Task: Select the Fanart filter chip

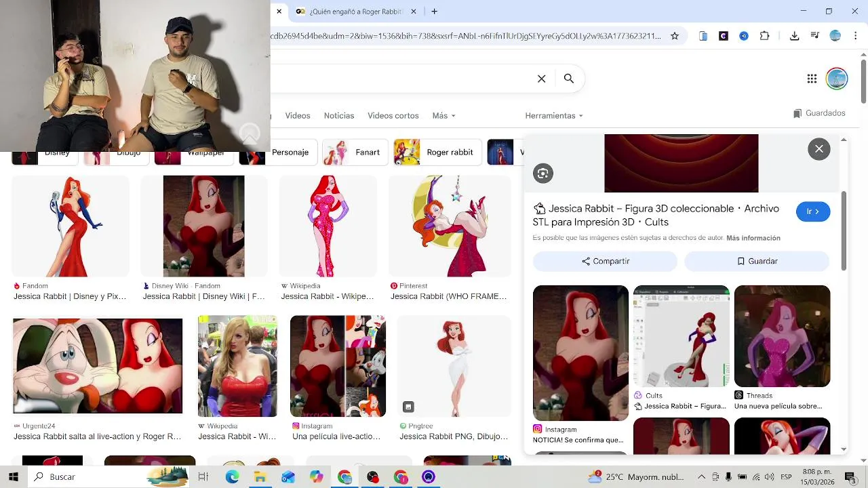Action: (355, 152)
